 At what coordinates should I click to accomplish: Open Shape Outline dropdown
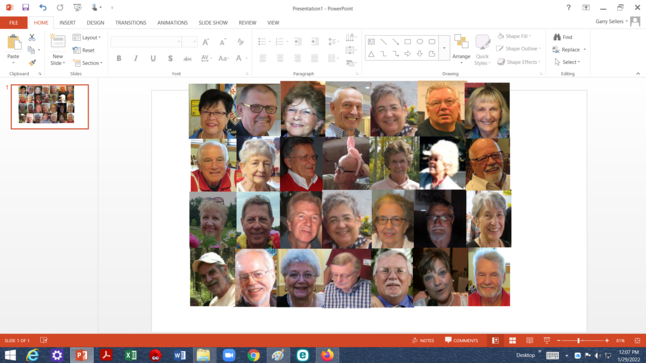click(x=518, y=49)
